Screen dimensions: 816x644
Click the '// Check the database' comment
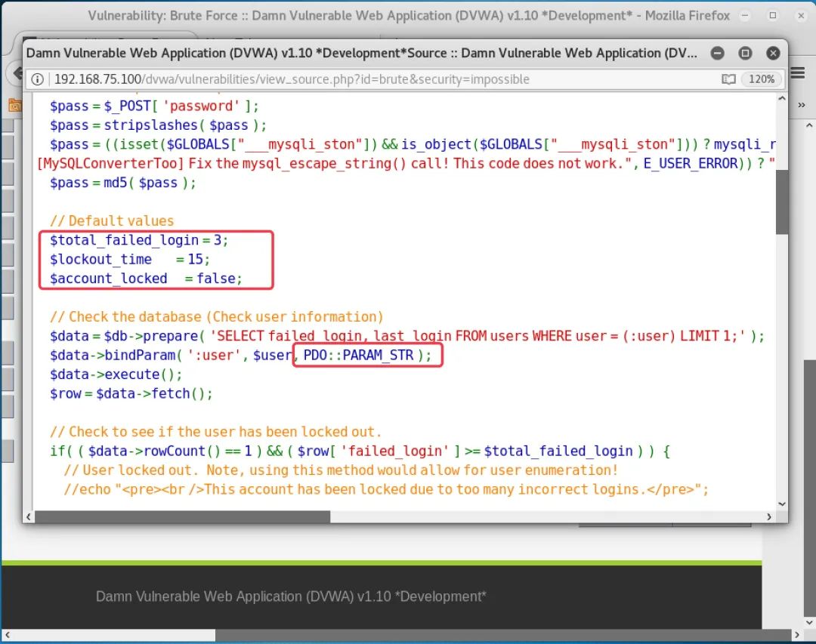217,317
